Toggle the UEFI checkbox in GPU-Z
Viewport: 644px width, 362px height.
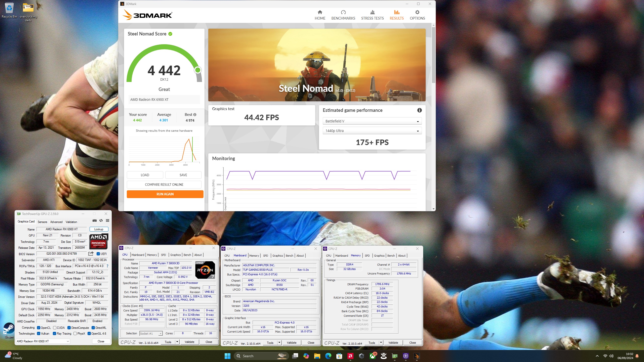[x=98, y=254]
